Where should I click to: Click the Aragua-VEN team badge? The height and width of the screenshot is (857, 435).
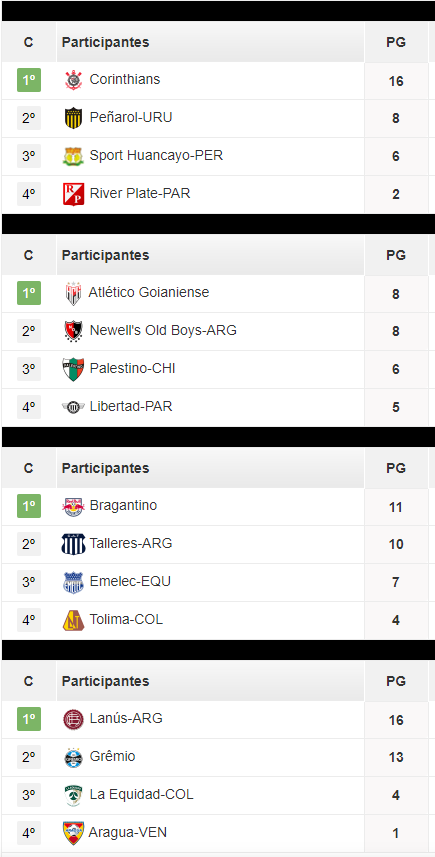tap(73, 833)
